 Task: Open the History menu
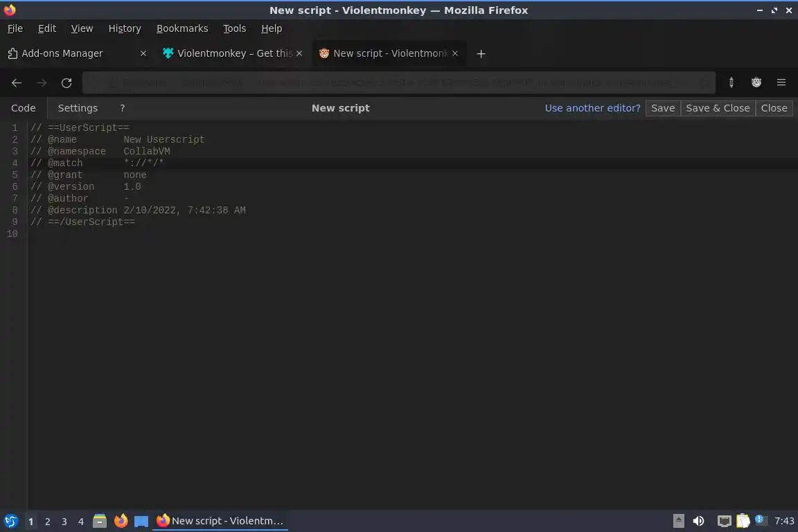125,28
